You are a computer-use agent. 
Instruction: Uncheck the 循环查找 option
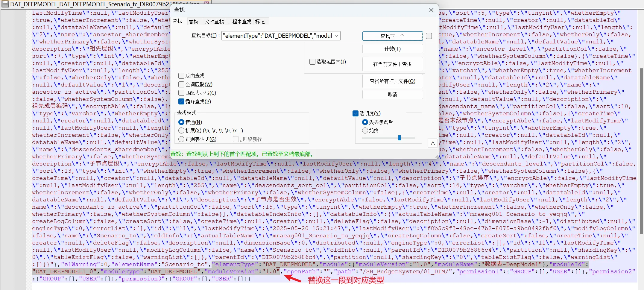point(181,101)
